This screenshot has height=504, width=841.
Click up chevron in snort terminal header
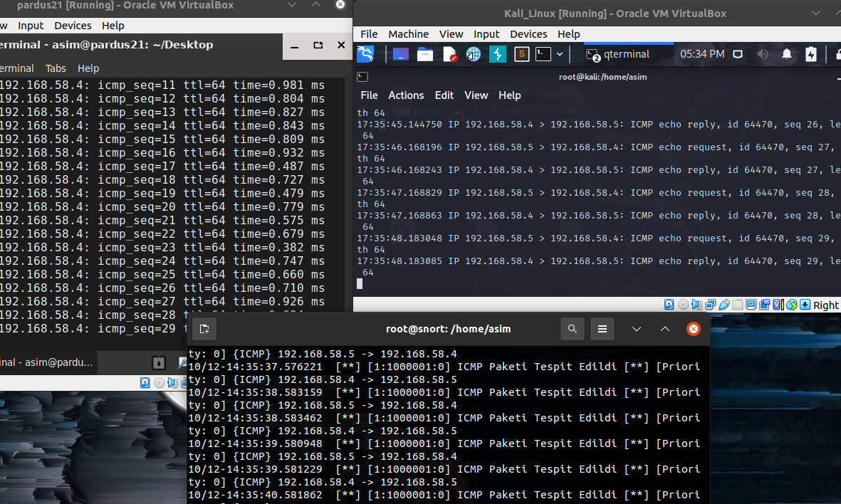point(665,329)
